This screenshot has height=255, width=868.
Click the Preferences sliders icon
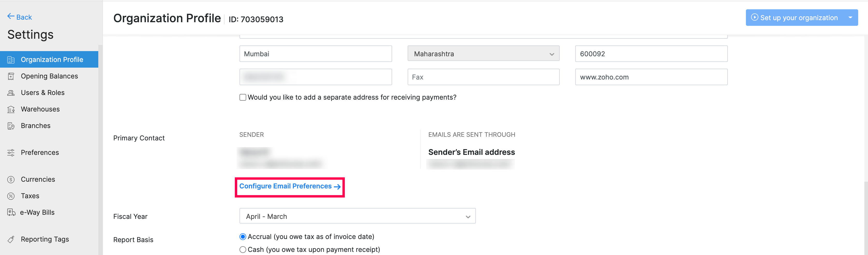click(x=11, y=153)
